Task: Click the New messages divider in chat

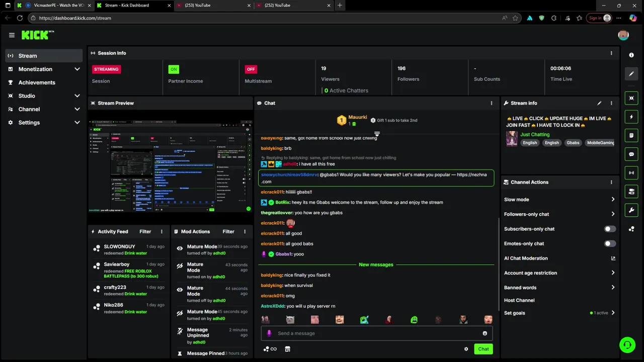Action: coord(376,265)
